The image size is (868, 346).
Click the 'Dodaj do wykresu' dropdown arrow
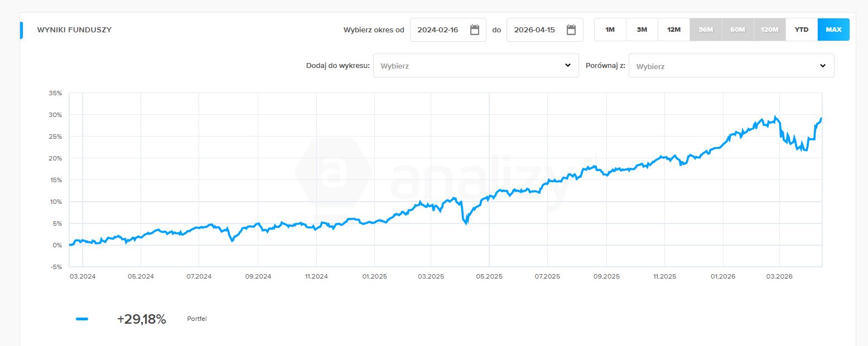click(x=568, y=65)
